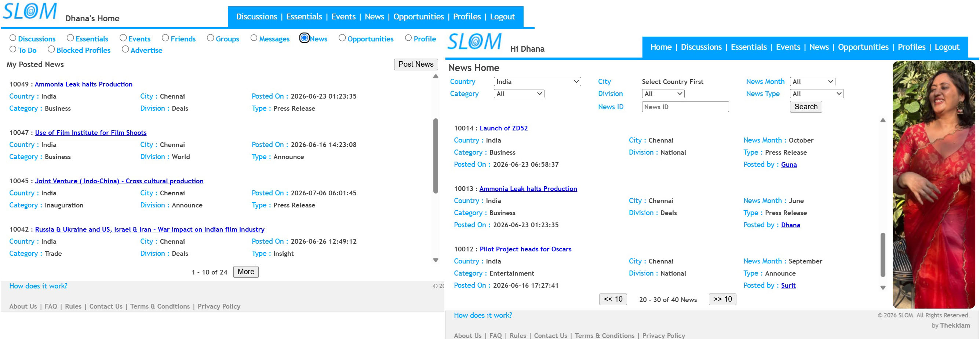This screenshot has height=339, width=980.
Task: Go to Home in the Hi Dhana navigation bar
Action: 661,47
